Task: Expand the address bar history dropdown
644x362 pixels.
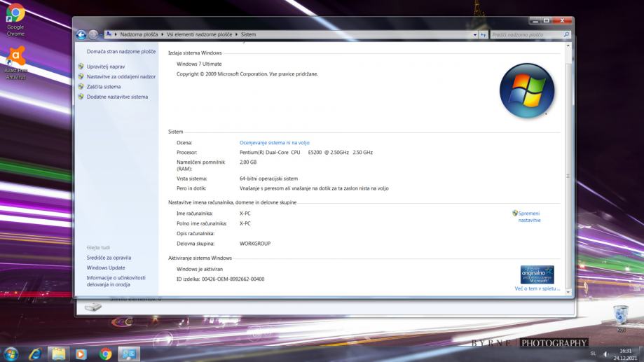Action: [x=474, y=34]
